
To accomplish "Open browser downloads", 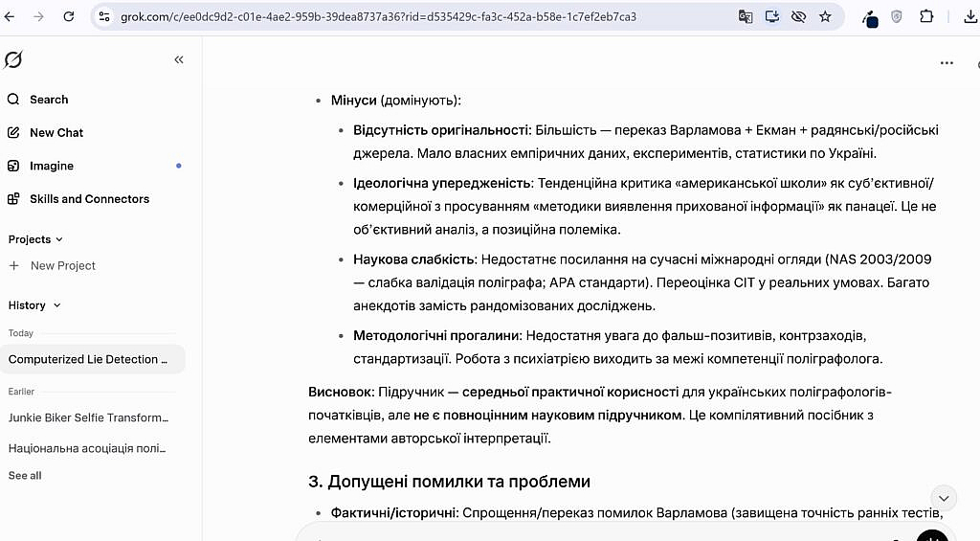I will tap(970, 17).
